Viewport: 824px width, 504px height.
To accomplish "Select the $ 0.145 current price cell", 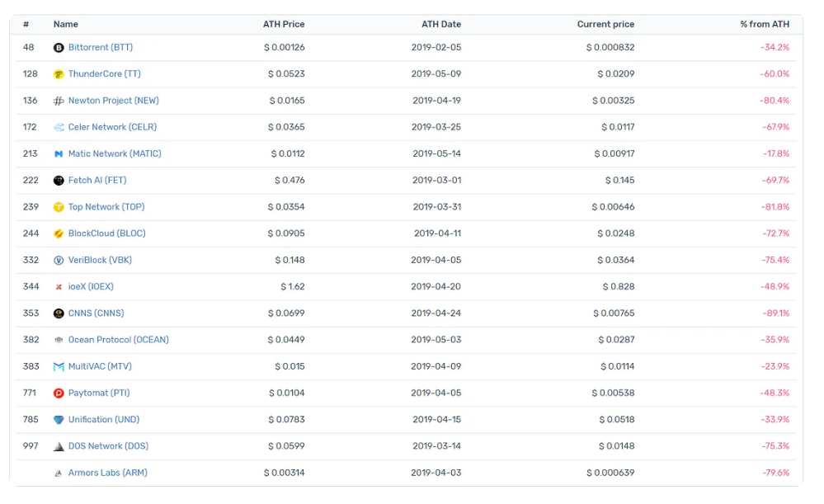I will (620, 181).
